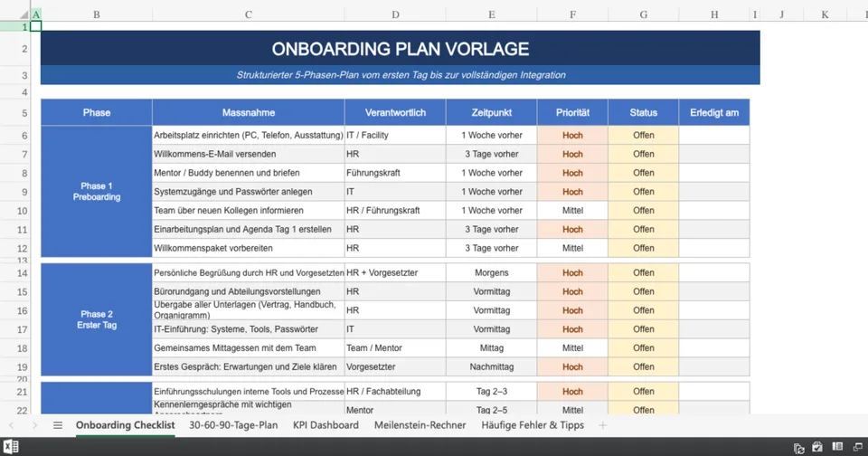The image size is (868, 456).
Task: Click the selected cell A1
Action: pyautogui.click(x=36, y=26)
